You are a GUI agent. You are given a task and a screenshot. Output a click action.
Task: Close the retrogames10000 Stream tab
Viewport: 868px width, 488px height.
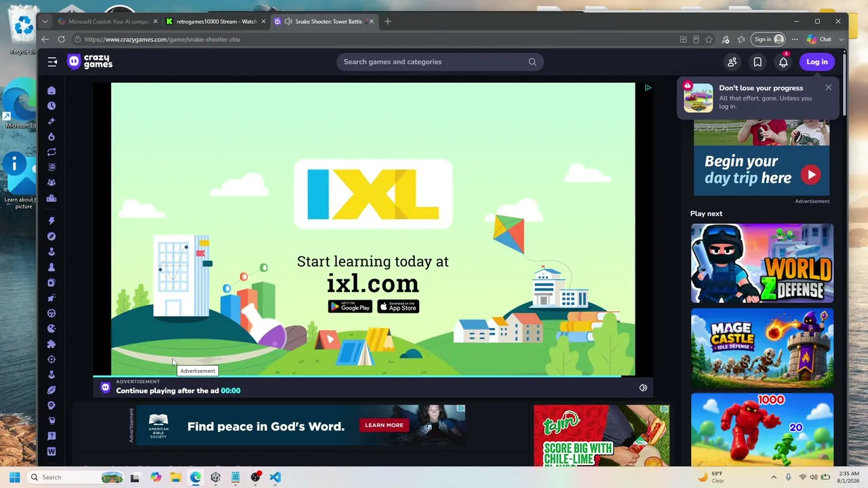pyautogui.click(x=263, y=21)
